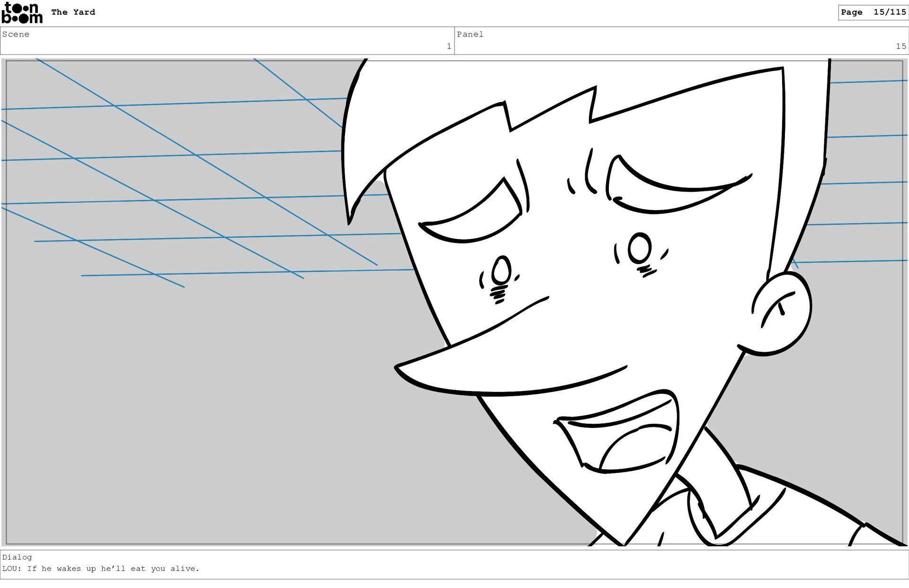The image size is (909, 588).
Task: Select the panel number 15
Action: tap(900, 46)
